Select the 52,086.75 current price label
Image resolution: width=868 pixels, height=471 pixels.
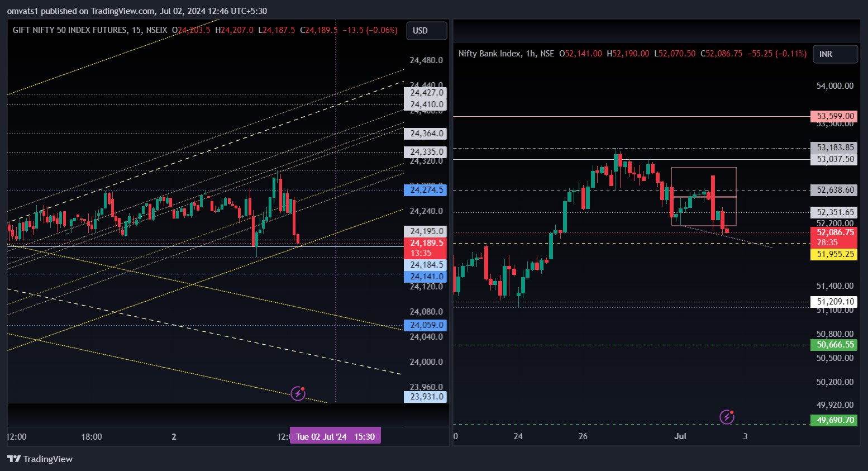[x=835, y=232]
